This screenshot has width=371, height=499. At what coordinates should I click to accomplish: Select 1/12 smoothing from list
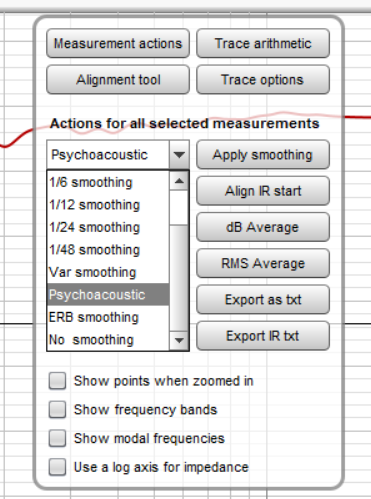[x=108, y=205]
